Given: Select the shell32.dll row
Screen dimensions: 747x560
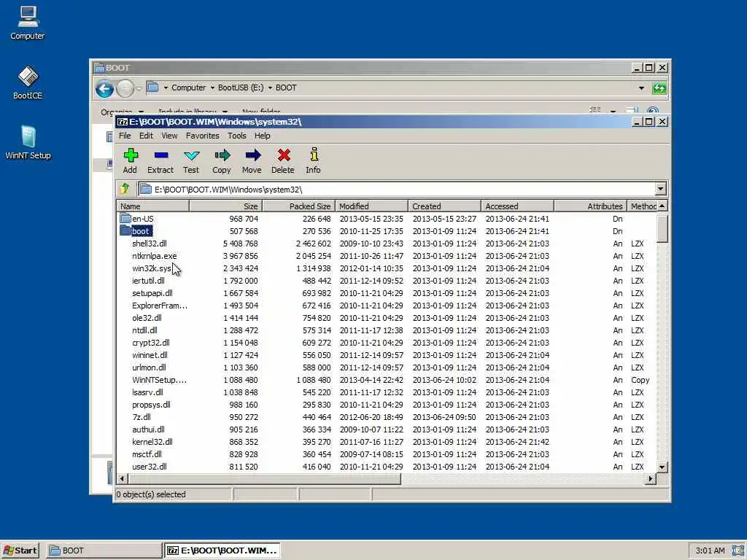Looking at the screenshot, I should pos(386,244).
